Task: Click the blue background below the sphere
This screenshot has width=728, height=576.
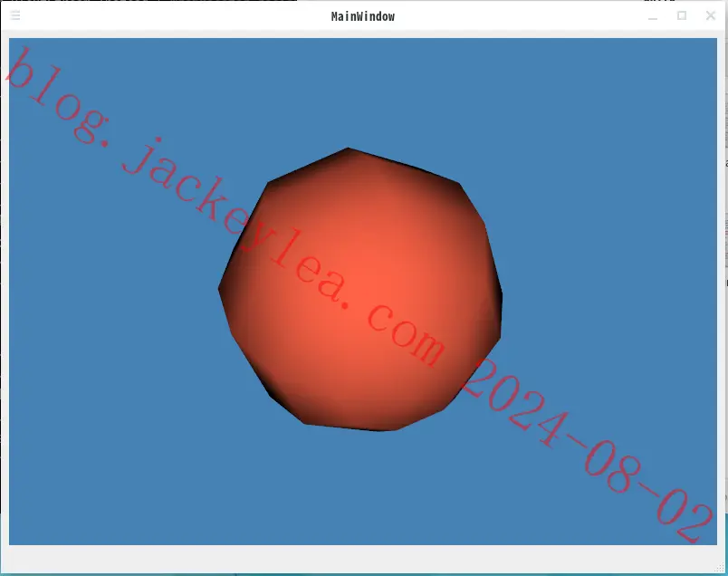Action: click(362, 488)
